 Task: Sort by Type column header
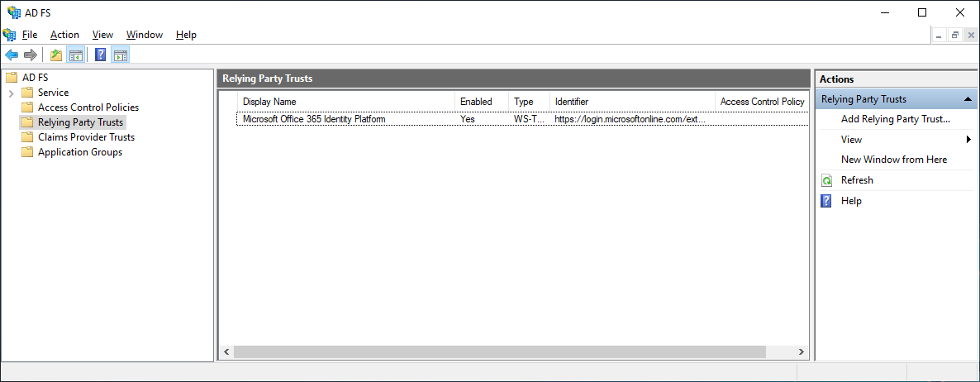click(530, 101)
